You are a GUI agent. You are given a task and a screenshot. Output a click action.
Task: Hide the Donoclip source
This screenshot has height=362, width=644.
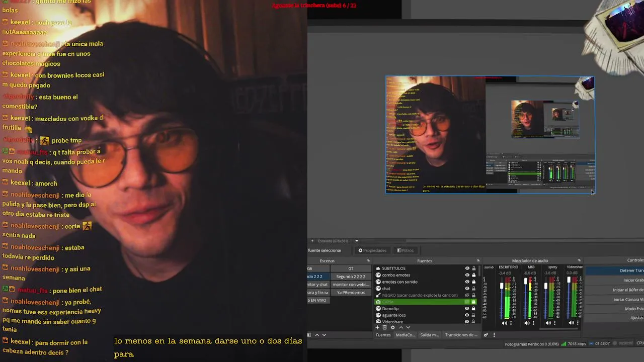point(467,309)
